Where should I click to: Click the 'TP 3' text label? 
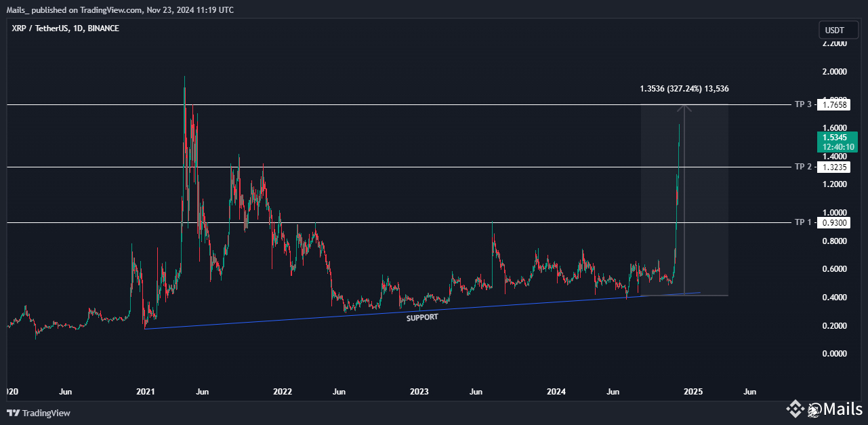tap(803, 104)
